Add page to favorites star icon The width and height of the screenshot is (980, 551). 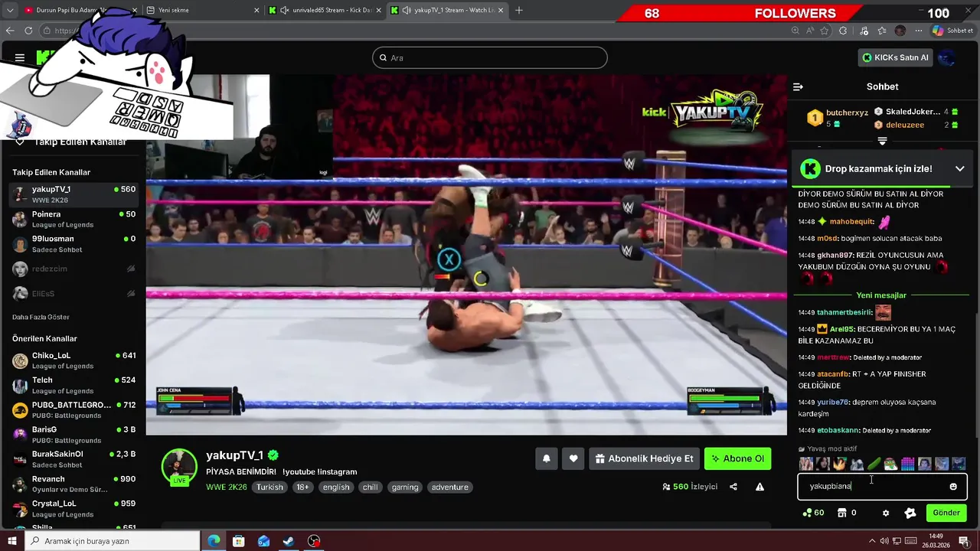(x=825, y=31)
